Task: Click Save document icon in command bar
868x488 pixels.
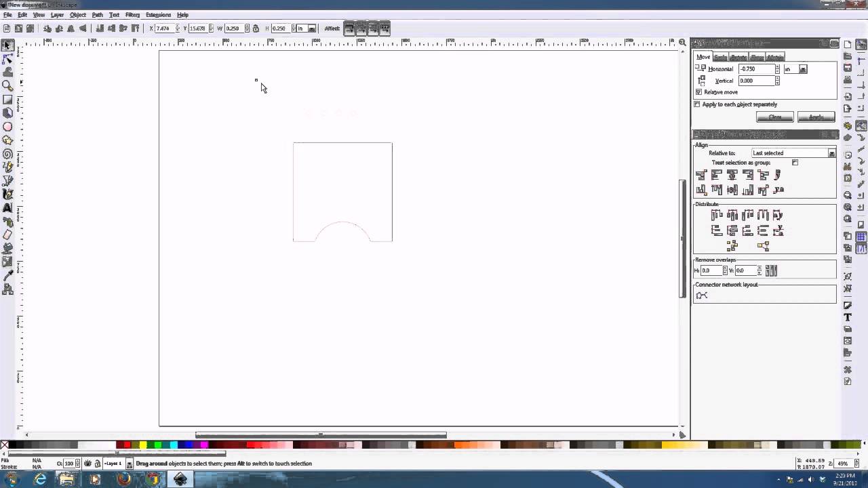Action: coord(848,68)
